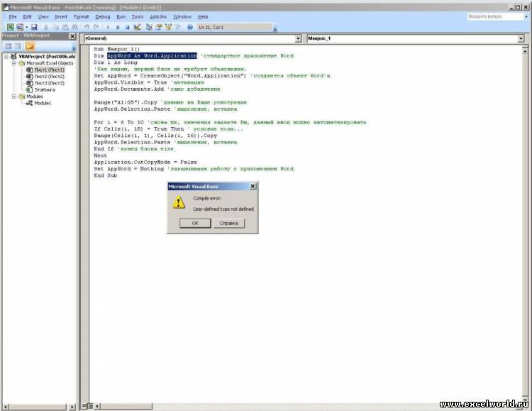Screen dimensions: 532x411
Task: Open the File menu
Action: coord(13,16)
